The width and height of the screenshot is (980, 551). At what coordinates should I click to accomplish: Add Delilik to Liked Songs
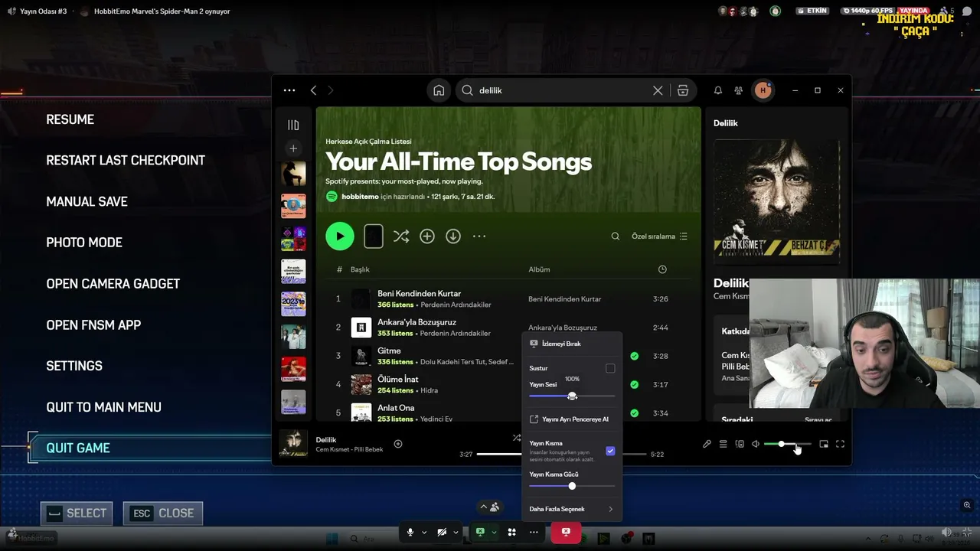click(398, 444)
